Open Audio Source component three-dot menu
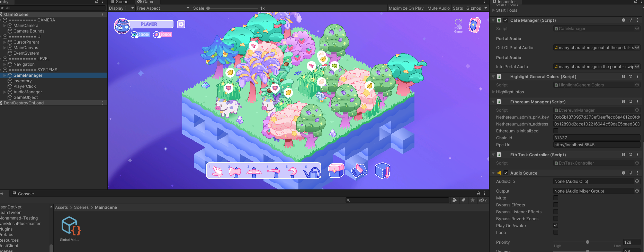Viewport: 644px width, 252px height. [637, 173]
